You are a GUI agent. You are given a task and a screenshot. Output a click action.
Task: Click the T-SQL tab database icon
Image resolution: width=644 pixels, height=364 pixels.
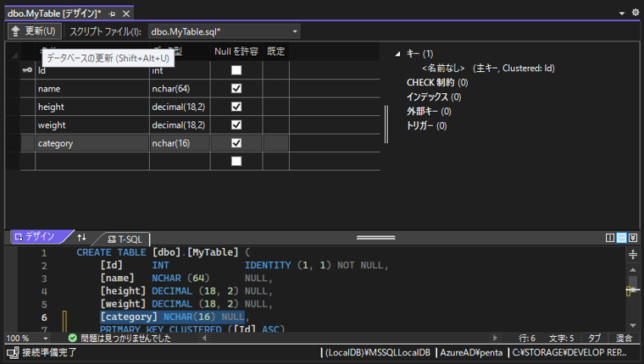(x=112, y=240)
